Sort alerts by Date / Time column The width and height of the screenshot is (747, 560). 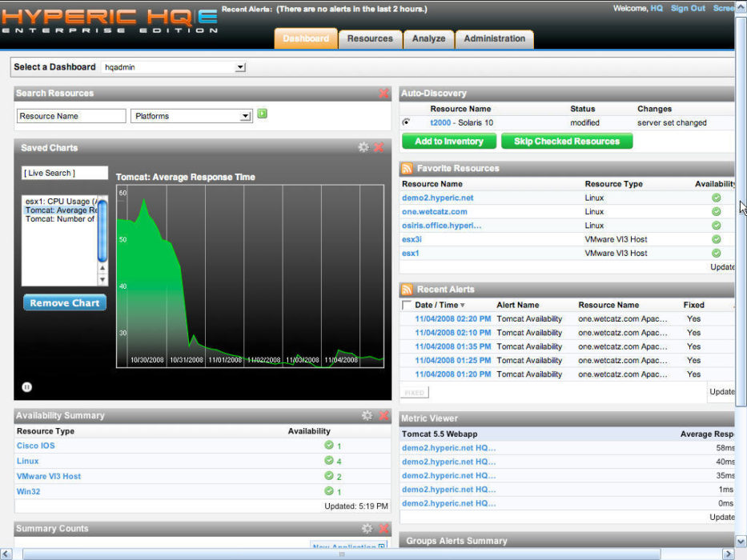point(436,305)
